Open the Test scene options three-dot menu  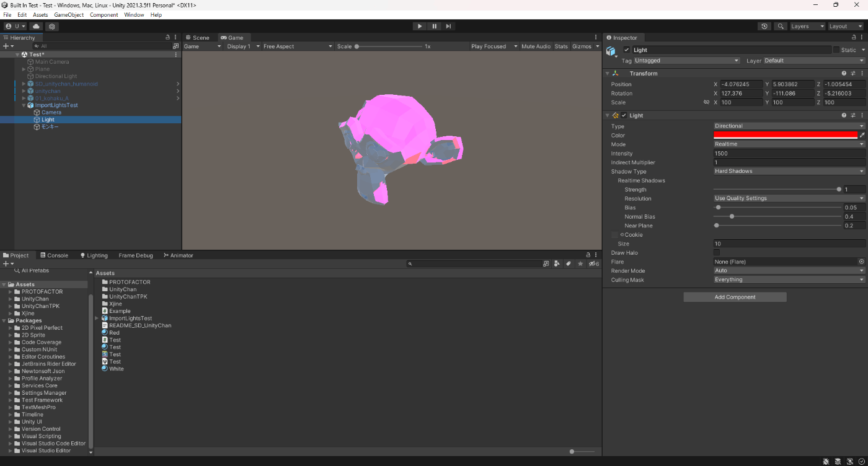[176, 55]
